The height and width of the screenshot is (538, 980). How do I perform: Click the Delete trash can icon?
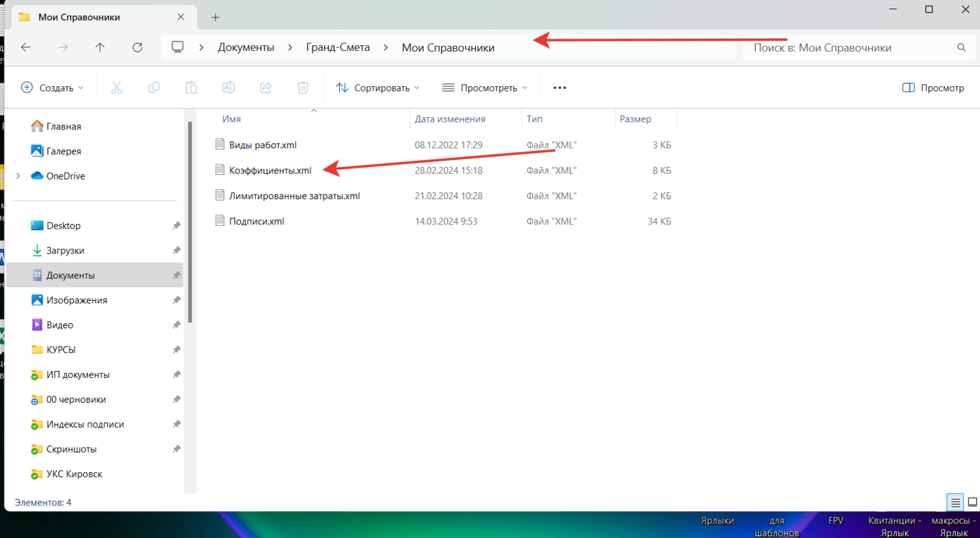tap(303, 87)
